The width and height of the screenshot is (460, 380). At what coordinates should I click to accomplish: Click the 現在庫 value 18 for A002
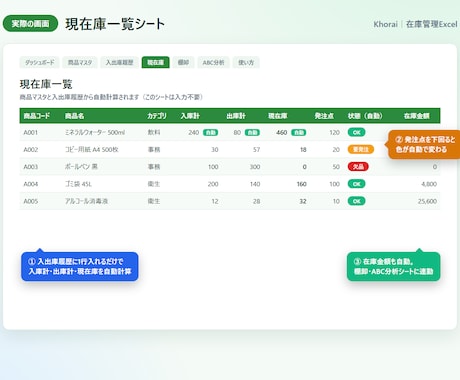pyautogui.click(x=303, y=150)
